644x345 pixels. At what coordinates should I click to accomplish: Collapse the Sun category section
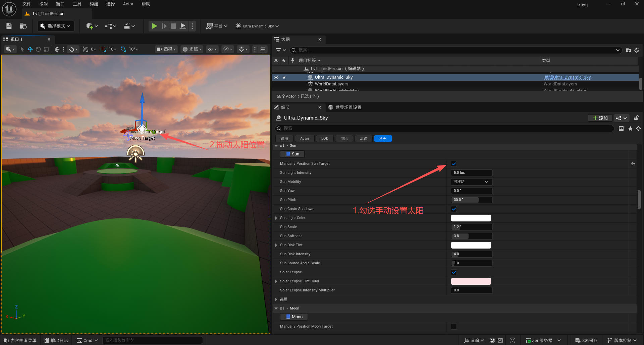(x=276, y=146)
